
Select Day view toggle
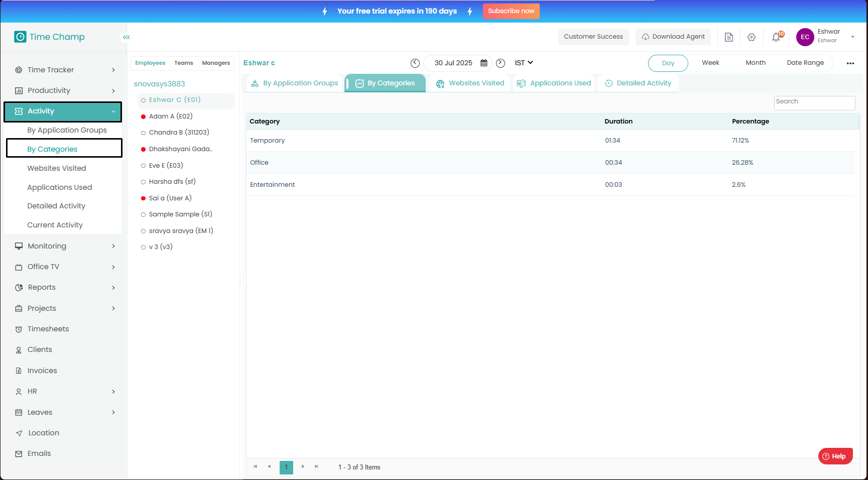coord(668,63)
